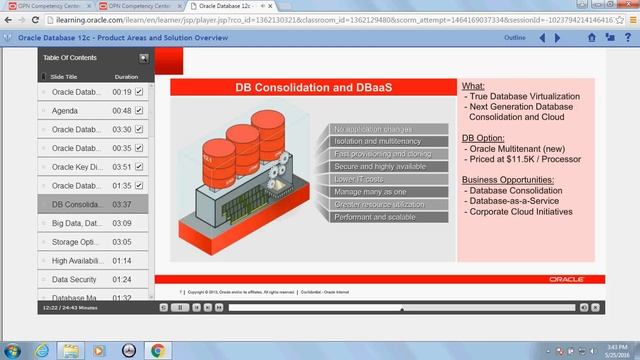
Task: Click Secure and highly available bar
Action: click(389, 167)
